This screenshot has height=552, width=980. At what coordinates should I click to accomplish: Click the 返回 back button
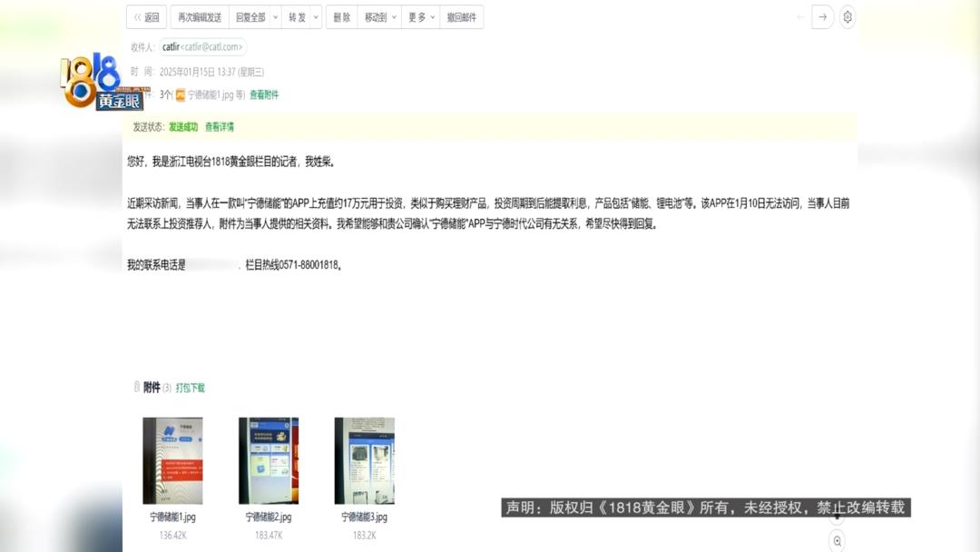[x=146, y=17]
